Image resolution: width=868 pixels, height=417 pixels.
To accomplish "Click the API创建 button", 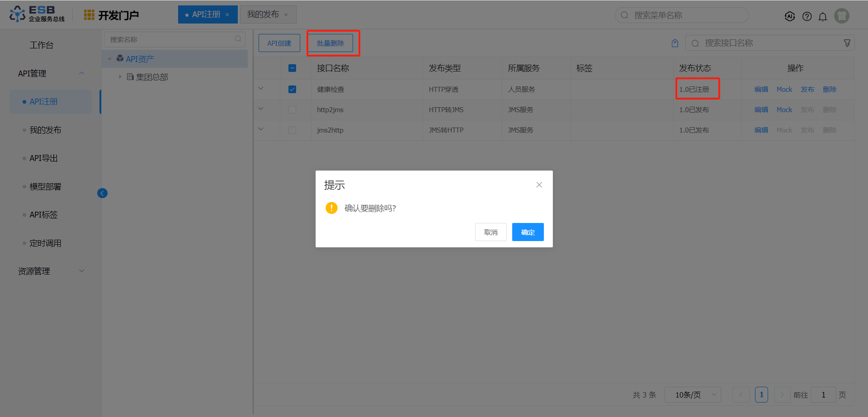I will pyautogui.click(x=279, y=43).
